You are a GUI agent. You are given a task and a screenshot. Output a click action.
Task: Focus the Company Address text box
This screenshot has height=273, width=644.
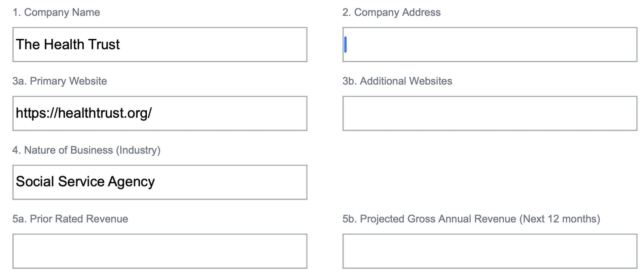point(490,45)
